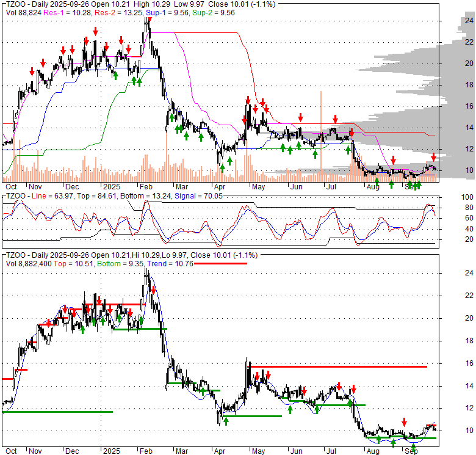This screenshot has width=476, height=455.
Task: Click the 24 price label on top chart scale
Action: tap(469, 21)
